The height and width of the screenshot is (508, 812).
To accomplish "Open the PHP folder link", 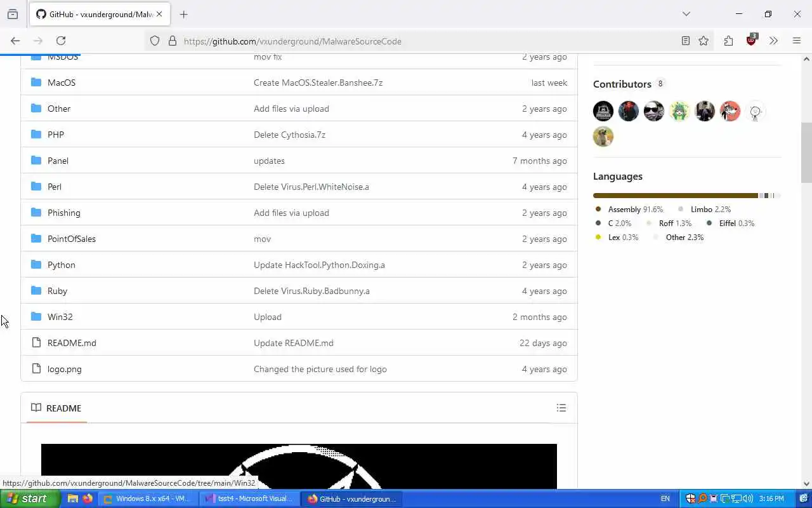I will click(x=56, y=135).
